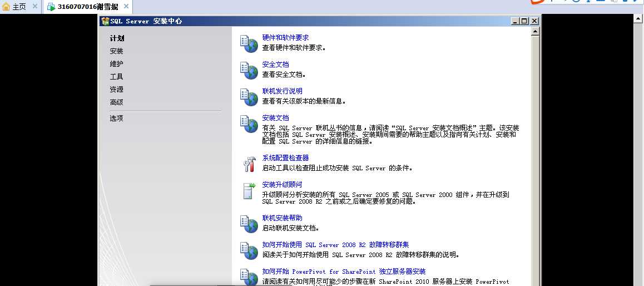Click the text 启动联机安装文档。
The height and width of the screenshot is (286, 644).
(x=291, y=228)
